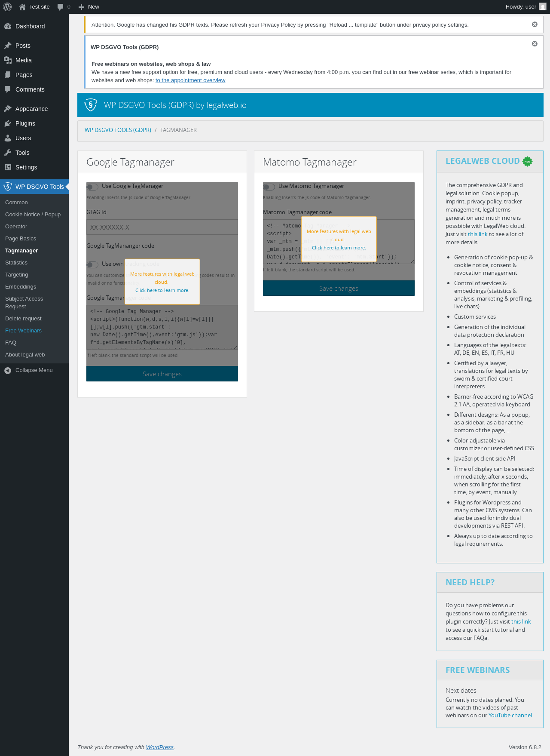Screen dimensions: 550x756
Task: Click WP DSGVO TOOLS (GDPR) breadcrumb
Action: (x=118, y=130)
